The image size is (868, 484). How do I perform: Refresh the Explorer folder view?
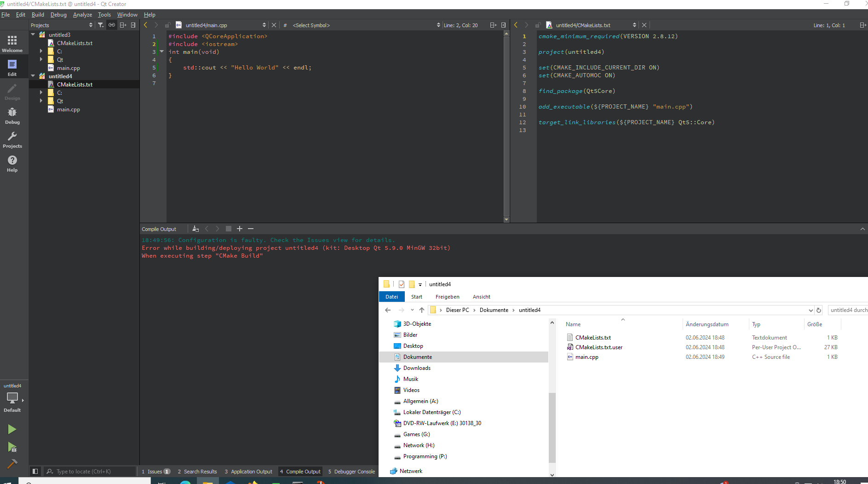[819, 310]
